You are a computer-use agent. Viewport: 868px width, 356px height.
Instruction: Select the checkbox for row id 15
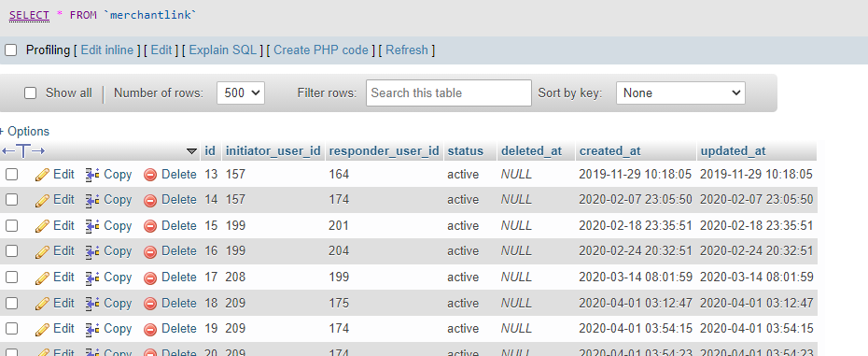tap(11, 226)
